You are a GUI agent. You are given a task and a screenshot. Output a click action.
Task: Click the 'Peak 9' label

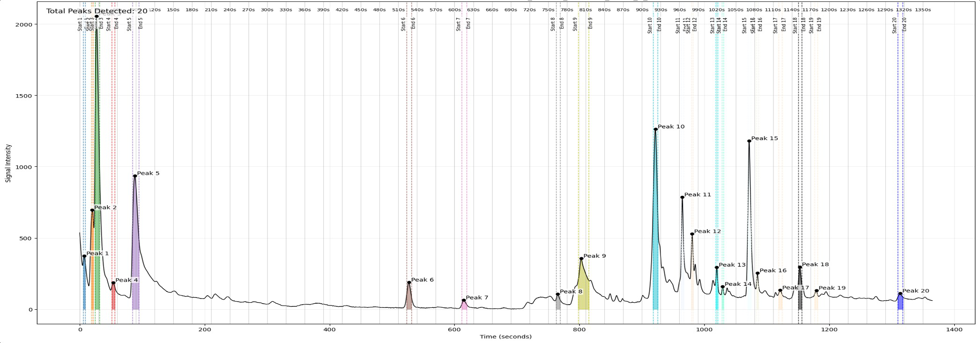click(594, 256)
